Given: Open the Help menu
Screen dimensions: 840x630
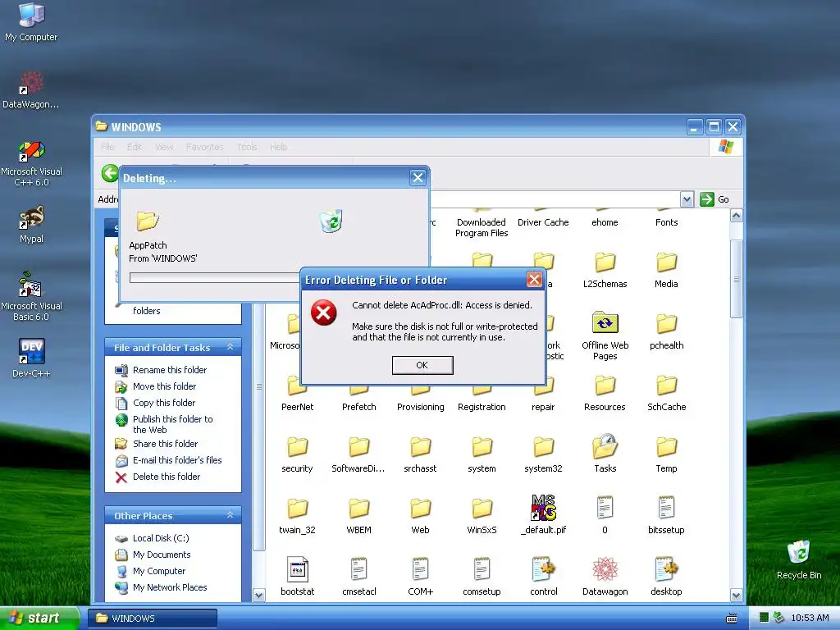Looking at the screenshot, I should [279, 147].
